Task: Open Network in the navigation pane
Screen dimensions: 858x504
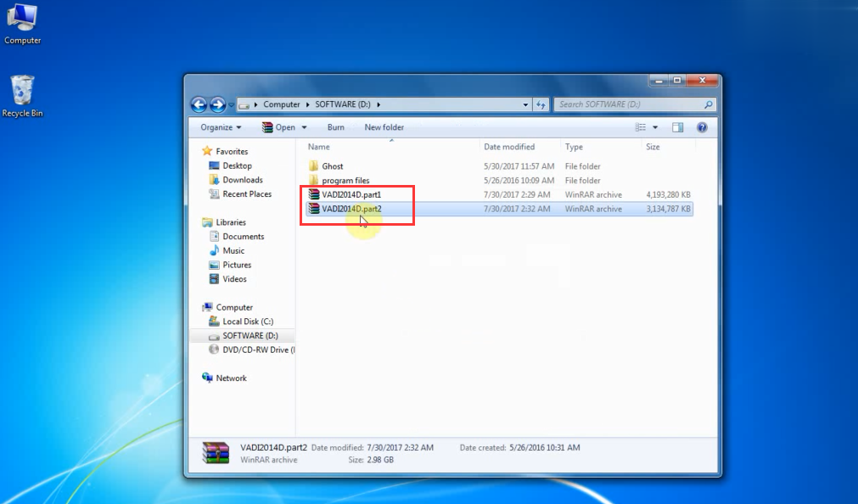Action: coord(231,378)
